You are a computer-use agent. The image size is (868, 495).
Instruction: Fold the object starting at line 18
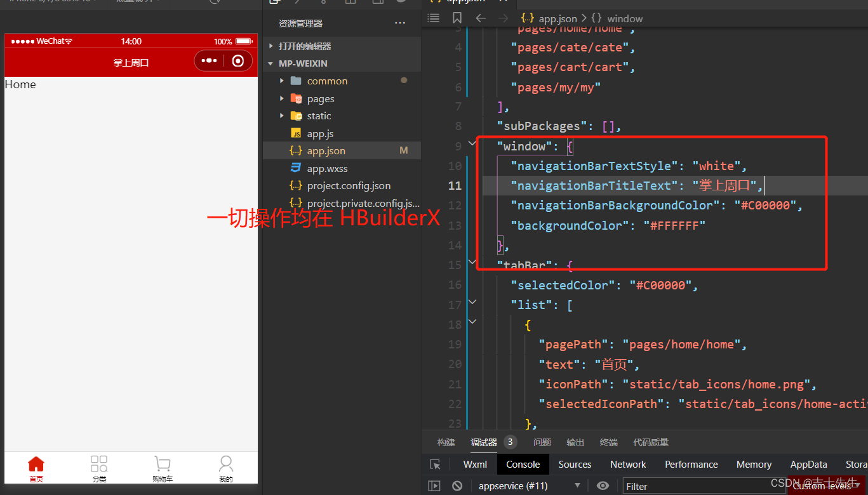pyautogui.click(x=472, y=322)
